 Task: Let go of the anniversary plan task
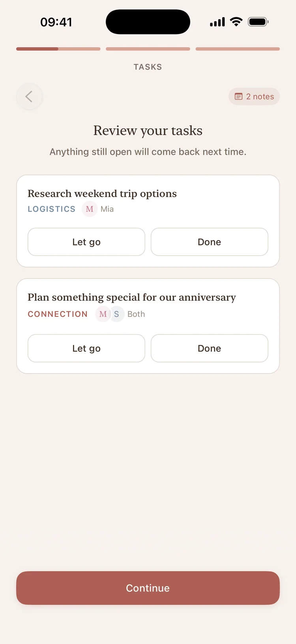[x=86, y=348]
